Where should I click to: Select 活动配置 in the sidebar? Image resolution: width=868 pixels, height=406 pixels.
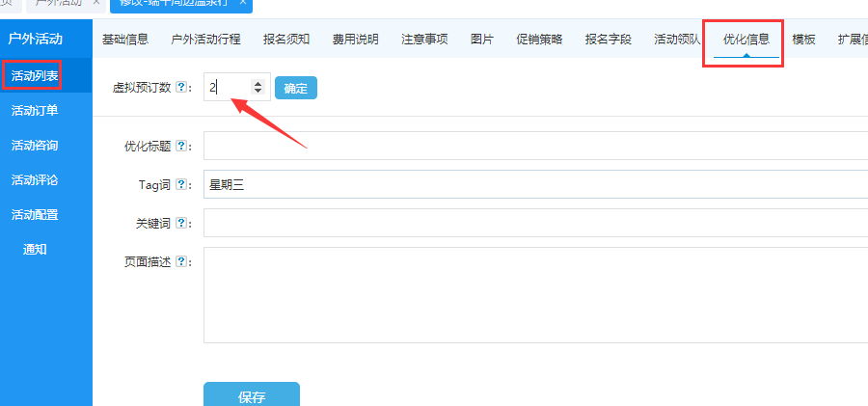point(35,214)
